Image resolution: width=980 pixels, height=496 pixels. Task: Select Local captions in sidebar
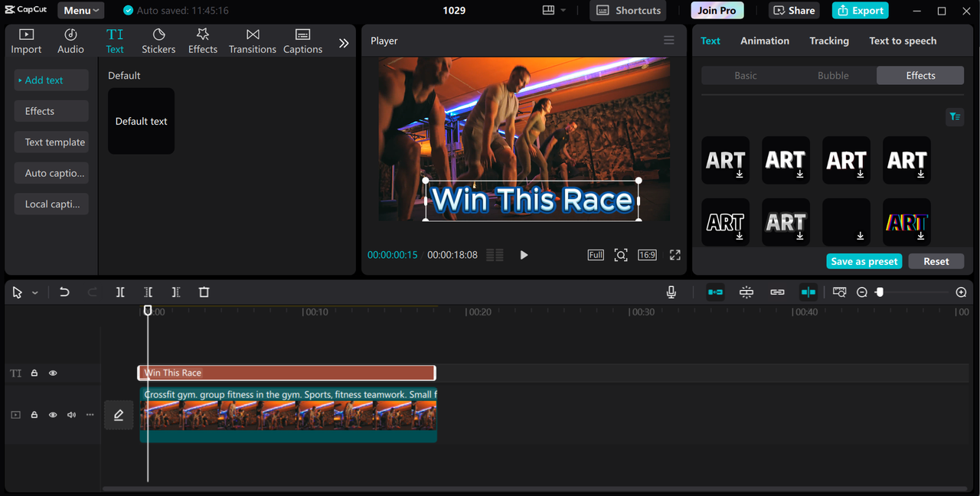click(51, 204)
